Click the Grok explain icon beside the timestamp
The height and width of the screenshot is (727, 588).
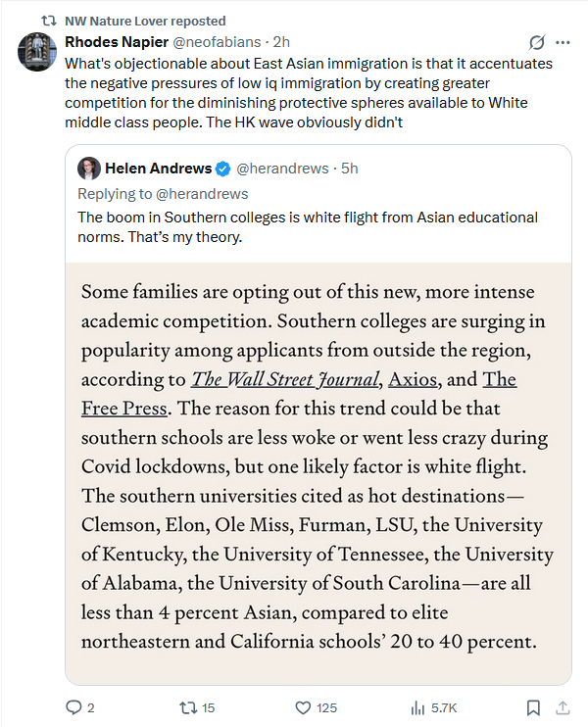point(536,42)
